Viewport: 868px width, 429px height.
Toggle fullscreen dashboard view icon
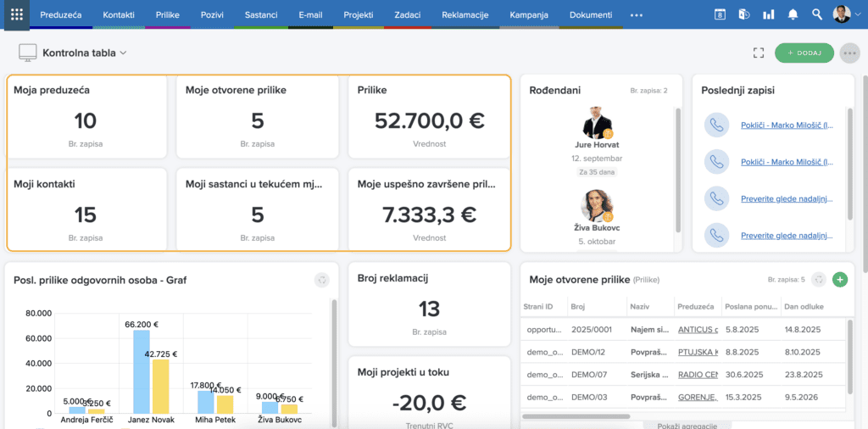[759, 53]
